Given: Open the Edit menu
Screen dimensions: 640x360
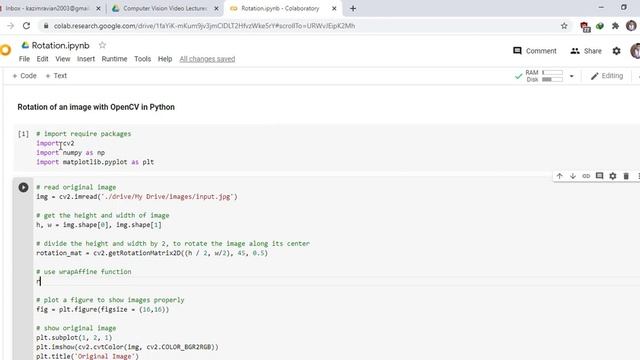Looking at the screenshot, I should [x=42, y=59].
